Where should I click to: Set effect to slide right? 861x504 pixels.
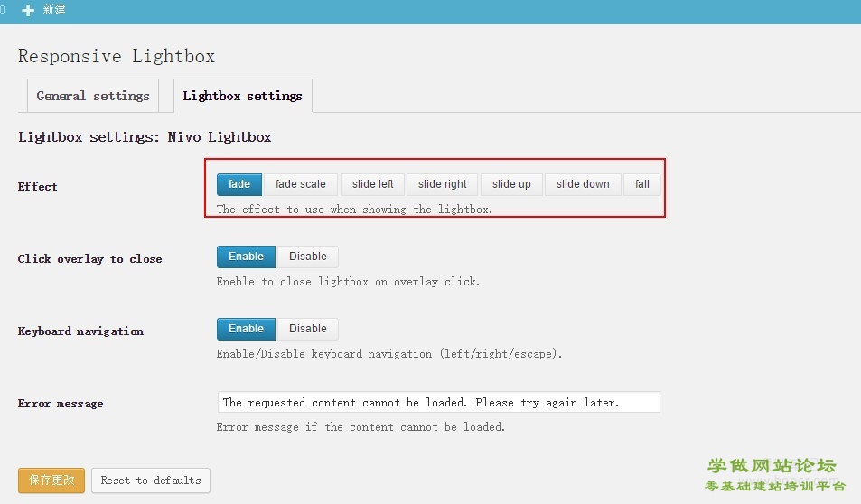(x=443, y=184)
